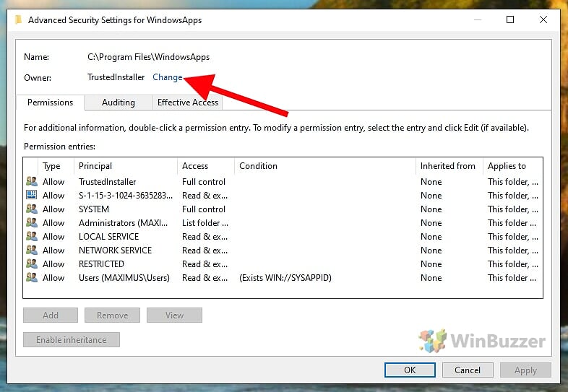Viewport: 568px width, 392px height.
Task: Click the List folder access cell
Action: coord(205,223)
